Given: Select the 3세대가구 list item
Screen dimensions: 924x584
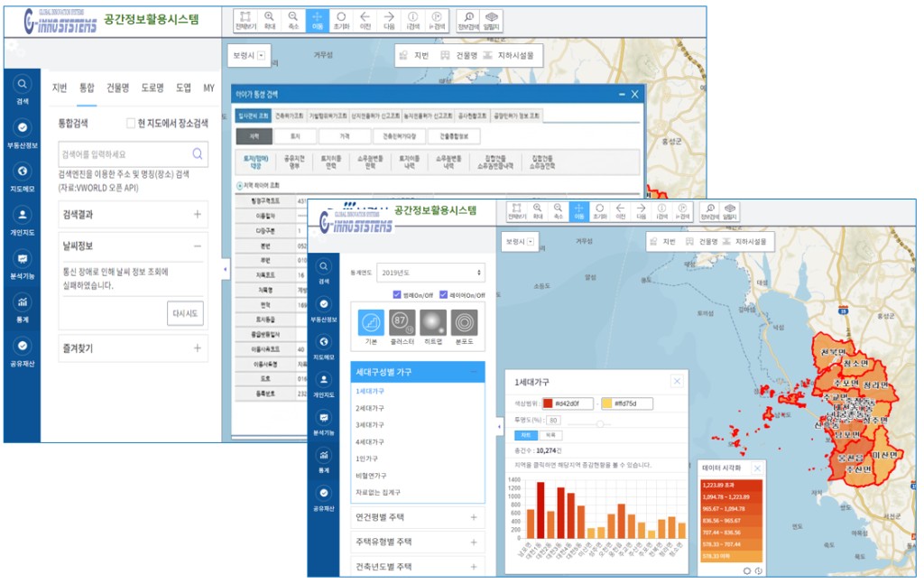Looking at the screenshot, I should pos(370,425).
